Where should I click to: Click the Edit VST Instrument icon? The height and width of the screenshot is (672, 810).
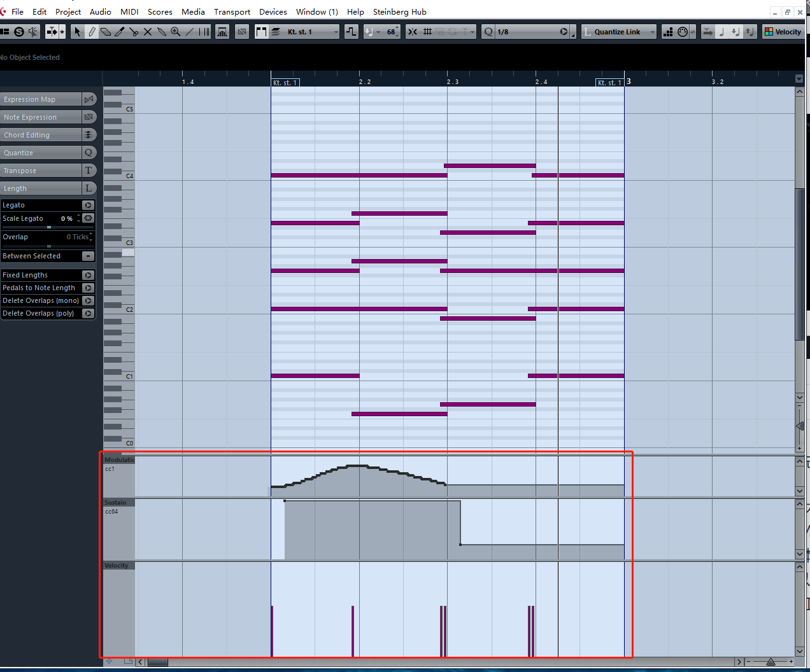click(222, 31)
